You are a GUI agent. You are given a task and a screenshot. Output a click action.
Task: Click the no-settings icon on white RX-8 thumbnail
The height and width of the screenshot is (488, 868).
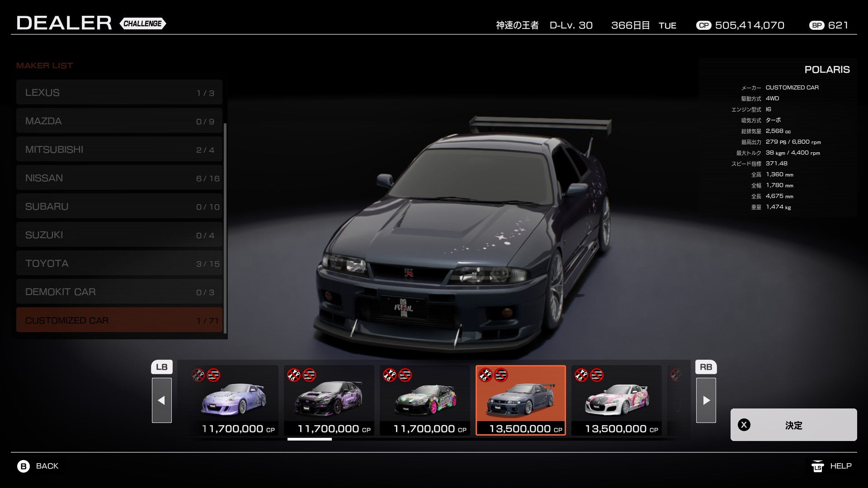pos(597,375)
